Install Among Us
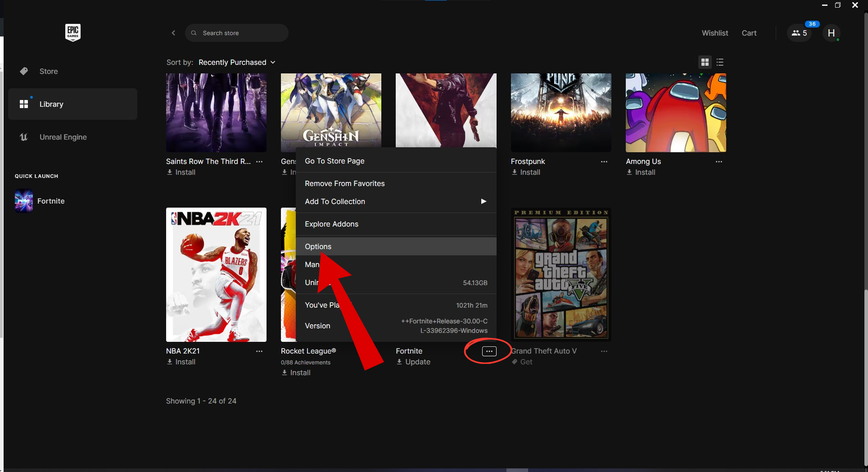 click(x=641, y=172)
